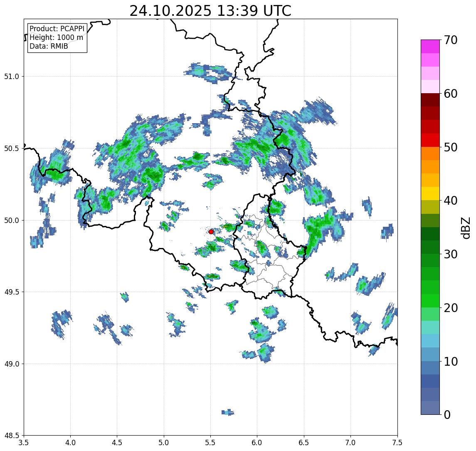
Task: Click the grey-blue colorbar segment just above 0
Action: click(430, 408)
